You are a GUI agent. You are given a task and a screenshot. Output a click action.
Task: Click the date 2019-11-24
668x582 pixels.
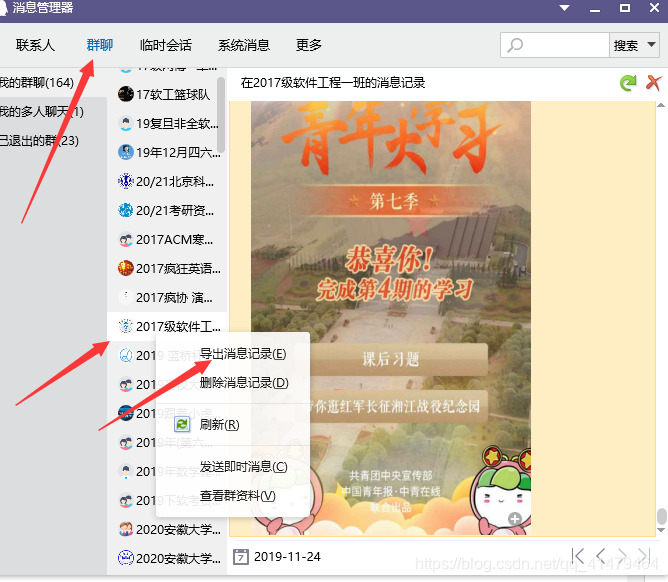pyautogui.click(x=287, y=557)
